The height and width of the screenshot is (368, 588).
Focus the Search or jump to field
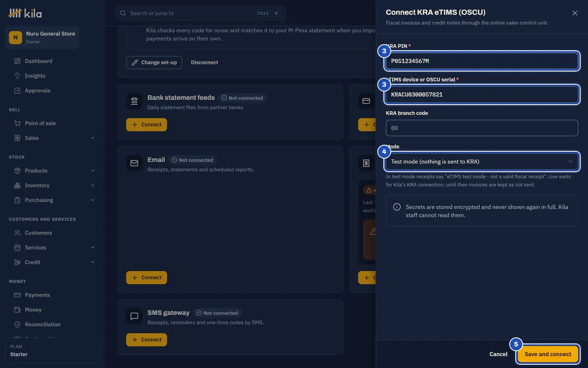pyautogui.click(x=200, y=13)
